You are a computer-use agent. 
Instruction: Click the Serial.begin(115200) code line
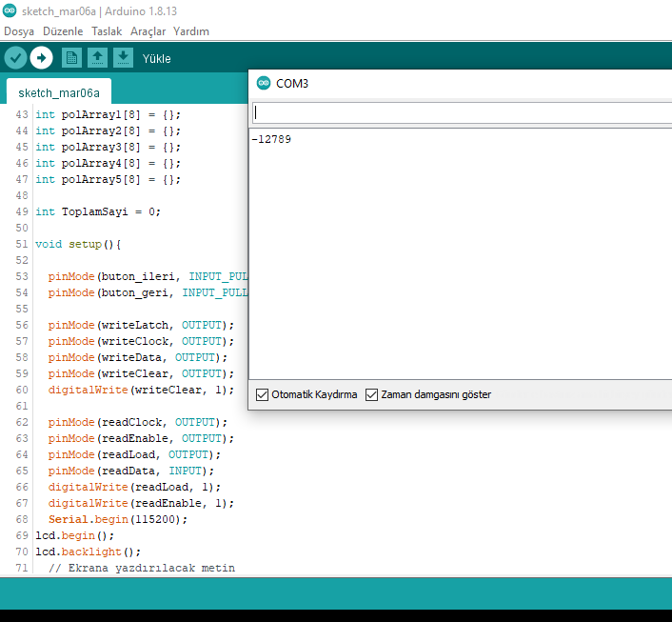coord(118,519)
